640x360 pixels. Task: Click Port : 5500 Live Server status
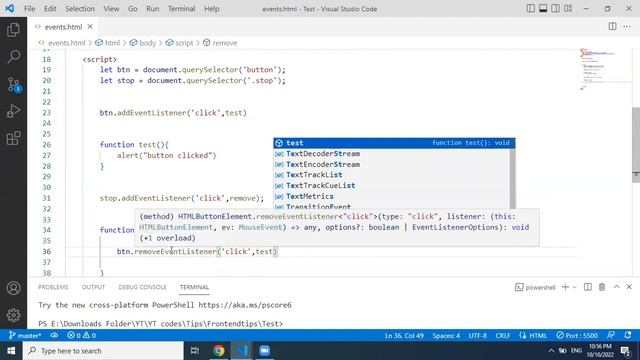(x=577, y=336)
